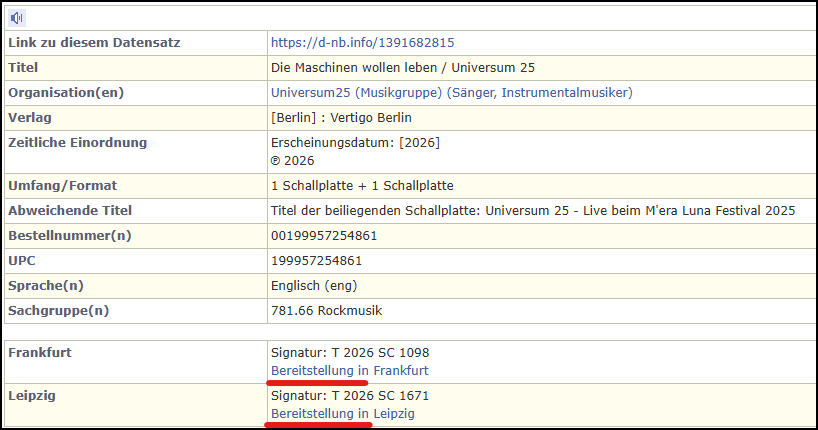This screenshot has width=818, height=430.
Task: Click the speaker read-aloud icon
Action: pos(17,18)
